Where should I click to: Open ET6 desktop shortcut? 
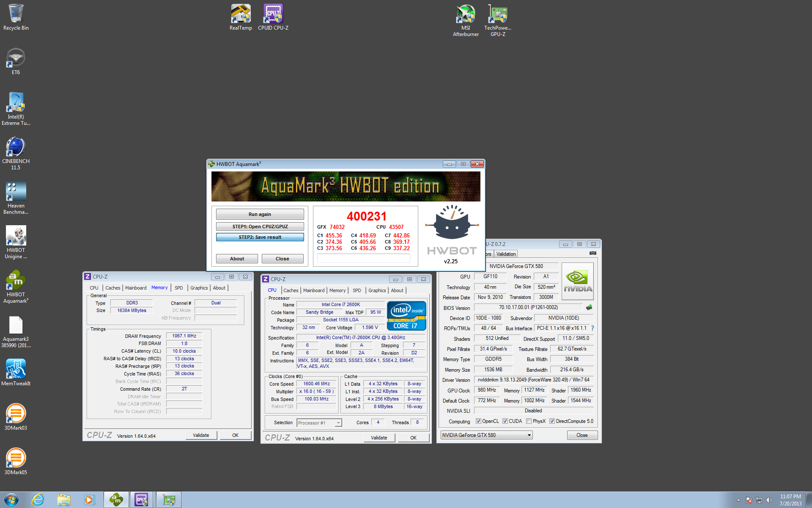pos(16,62)
